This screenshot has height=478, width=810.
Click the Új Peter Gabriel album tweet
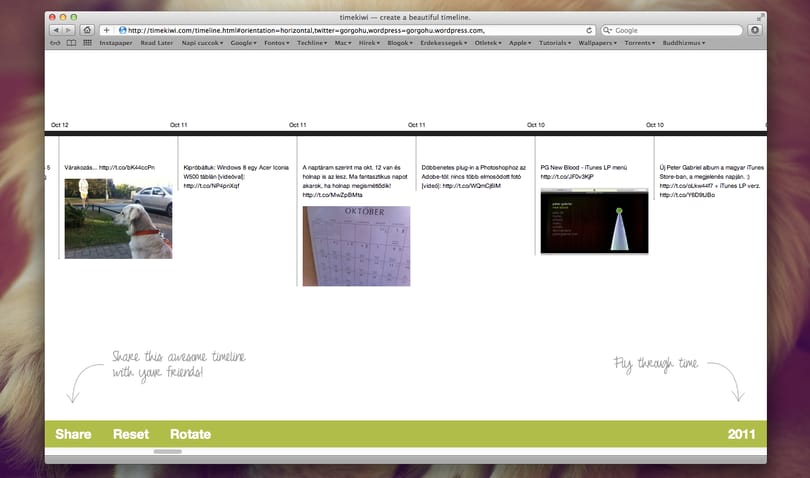coord(711,181)
